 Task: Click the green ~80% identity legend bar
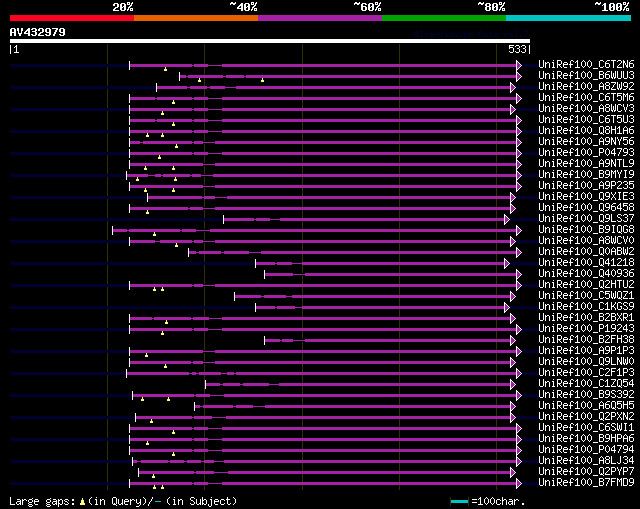(444, 18)
